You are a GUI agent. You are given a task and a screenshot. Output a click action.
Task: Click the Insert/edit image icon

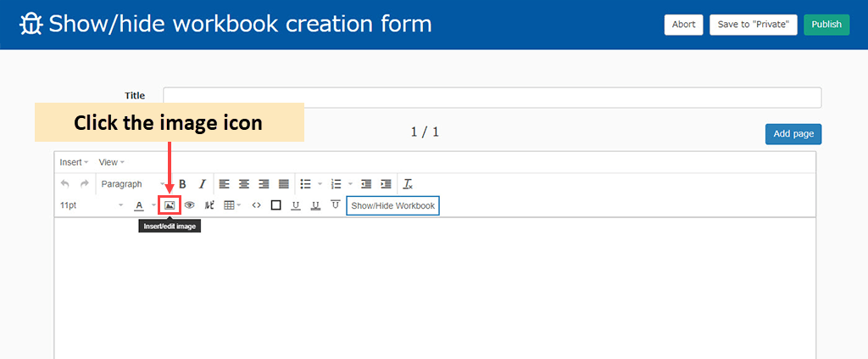[x=170, y=205]
